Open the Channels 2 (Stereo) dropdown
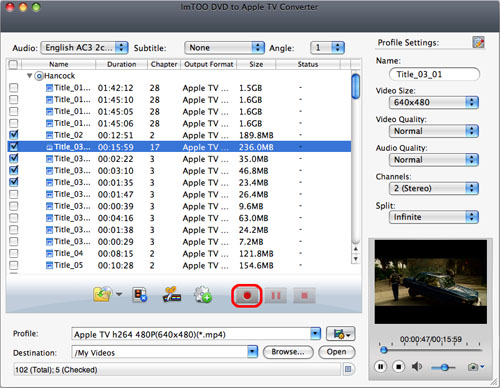 tap(434, 188)
